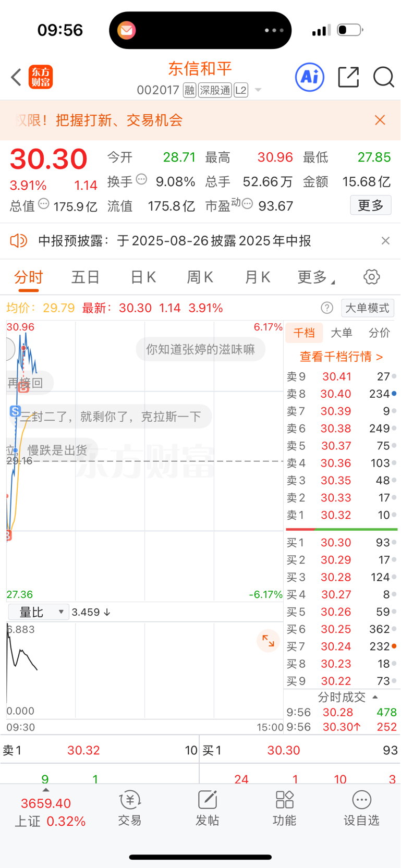Image resolution: width=401 pixels, height=868 pixels.
Task: Tap the 中报预披露 announcement text
Action: 175,240
